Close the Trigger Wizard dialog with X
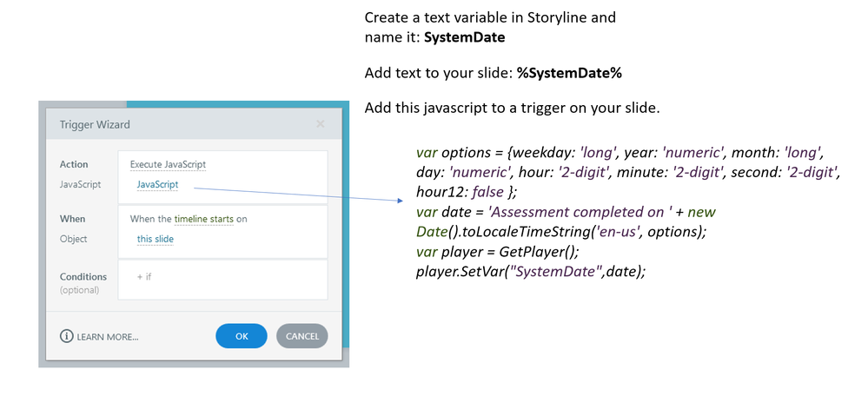Screen dimensions: 868x416 [320, 124]
